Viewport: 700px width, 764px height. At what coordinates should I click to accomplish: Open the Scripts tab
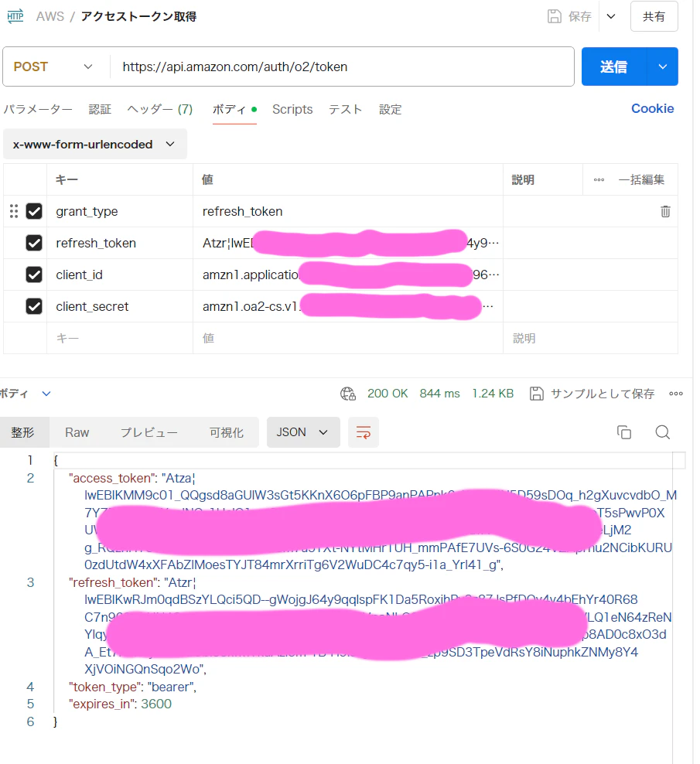point(292,109)
